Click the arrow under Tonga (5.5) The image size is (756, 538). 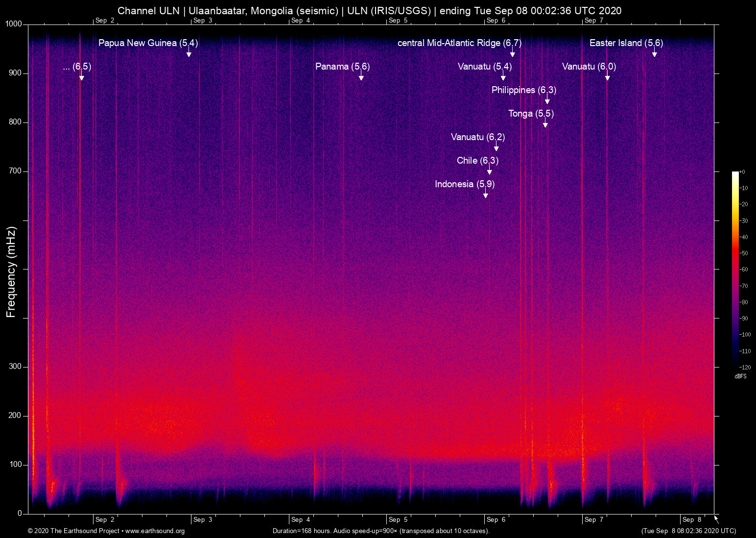point(545,124)
